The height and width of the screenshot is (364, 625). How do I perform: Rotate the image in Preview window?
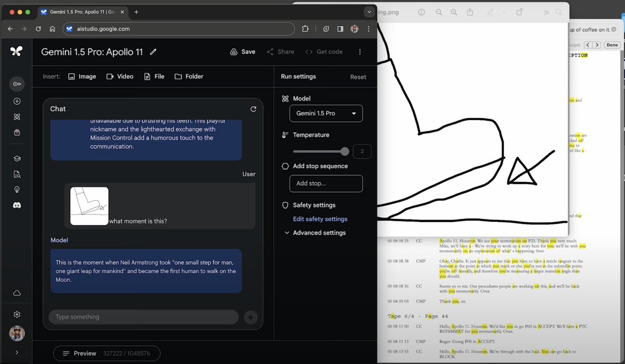click(520, 12)
